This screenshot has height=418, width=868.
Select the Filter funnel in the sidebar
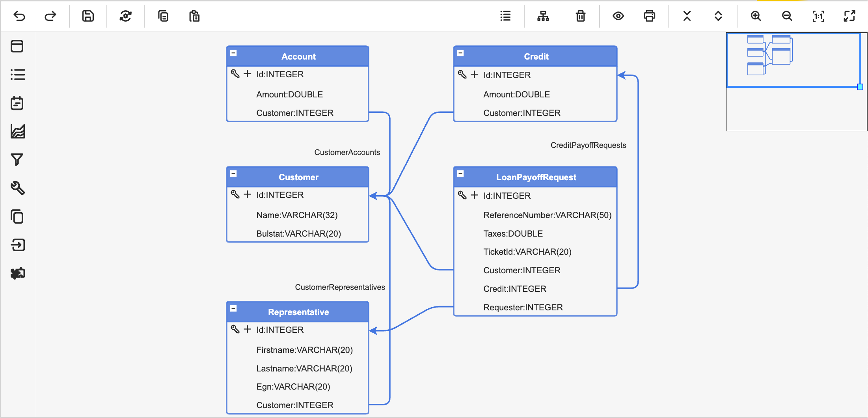point(17,160)
